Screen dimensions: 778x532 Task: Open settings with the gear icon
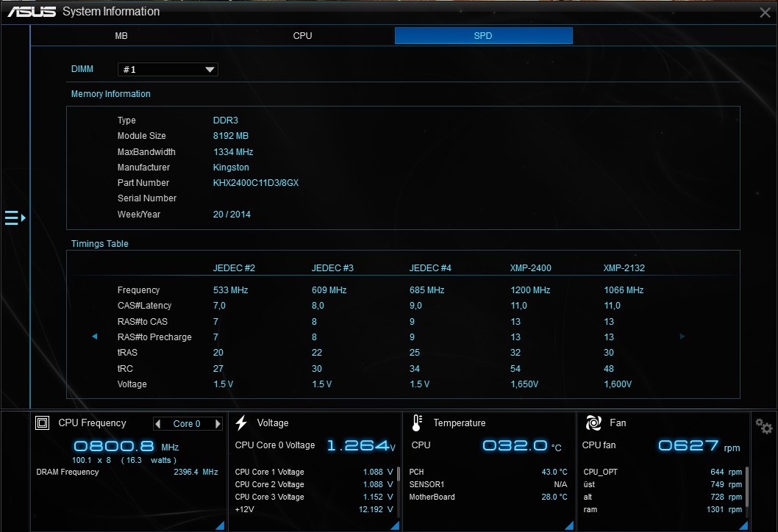point(764,426)
